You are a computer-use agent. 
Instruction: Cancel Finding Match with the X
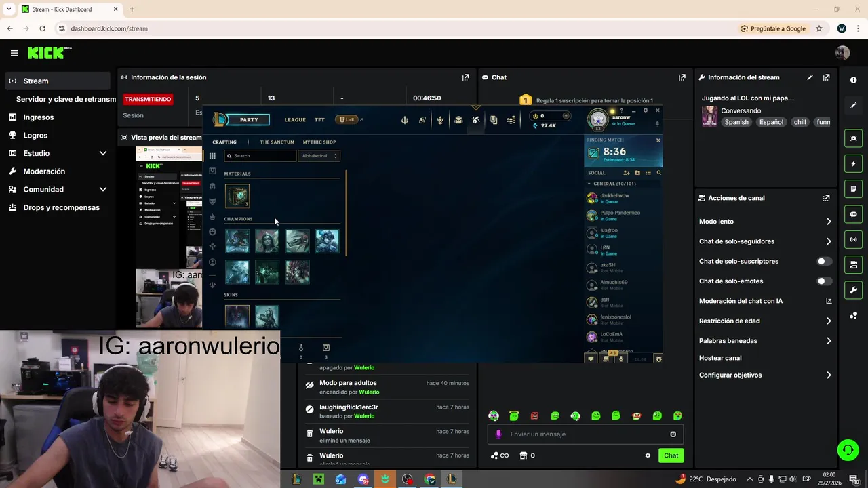[x=658, y=140]
